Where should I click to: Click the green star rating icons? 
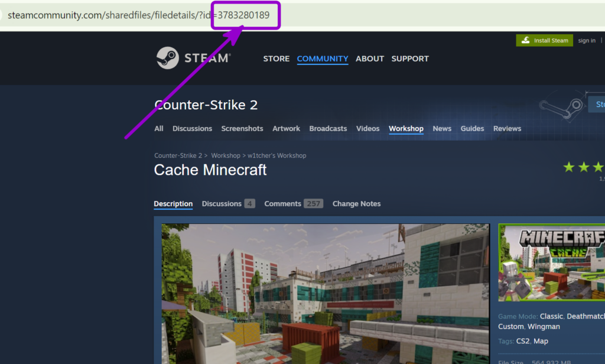tap(583, 167)
